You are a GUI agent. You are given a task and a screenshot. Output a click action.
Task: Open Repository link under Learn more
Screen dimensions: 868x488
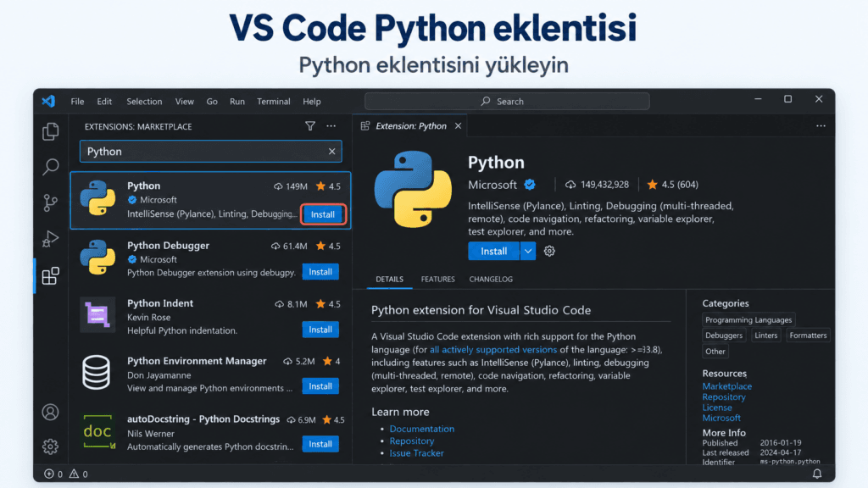coord(412,441)
